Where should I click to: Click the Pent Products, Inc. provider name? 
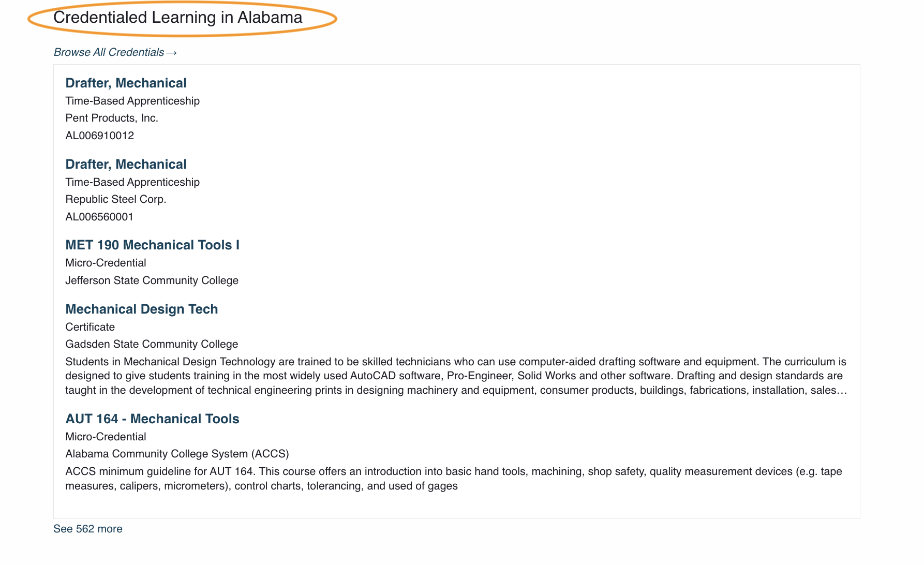[x=112, y=118]
